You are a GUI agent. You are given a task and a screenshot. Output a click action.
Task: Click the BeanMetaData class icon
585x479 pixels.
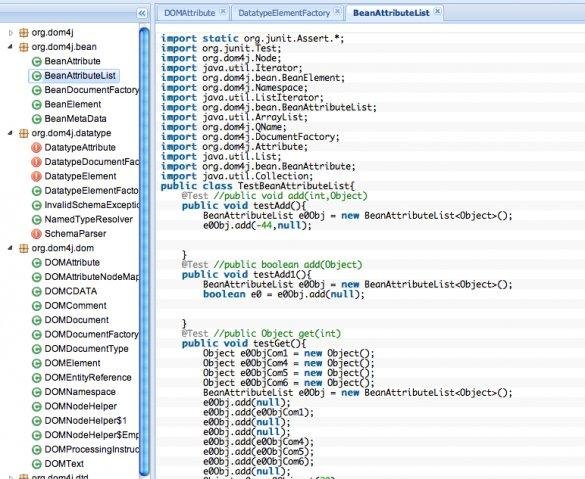coord(36,119)
